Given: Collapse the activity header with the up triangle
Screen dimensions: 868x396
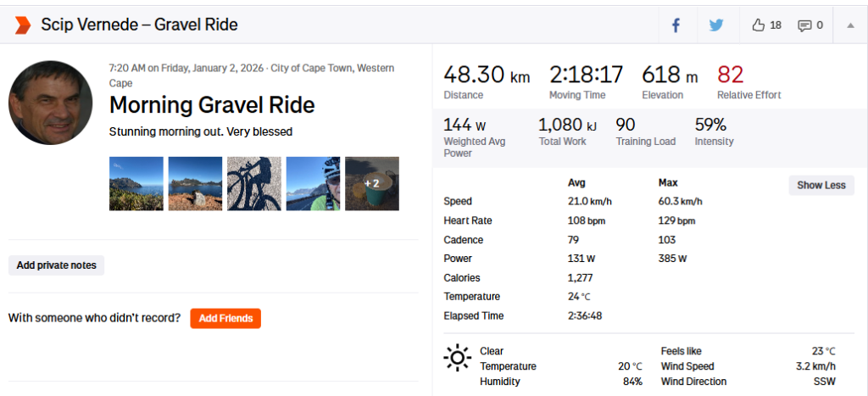Looking at the screenshot, I should pos(850,25).
